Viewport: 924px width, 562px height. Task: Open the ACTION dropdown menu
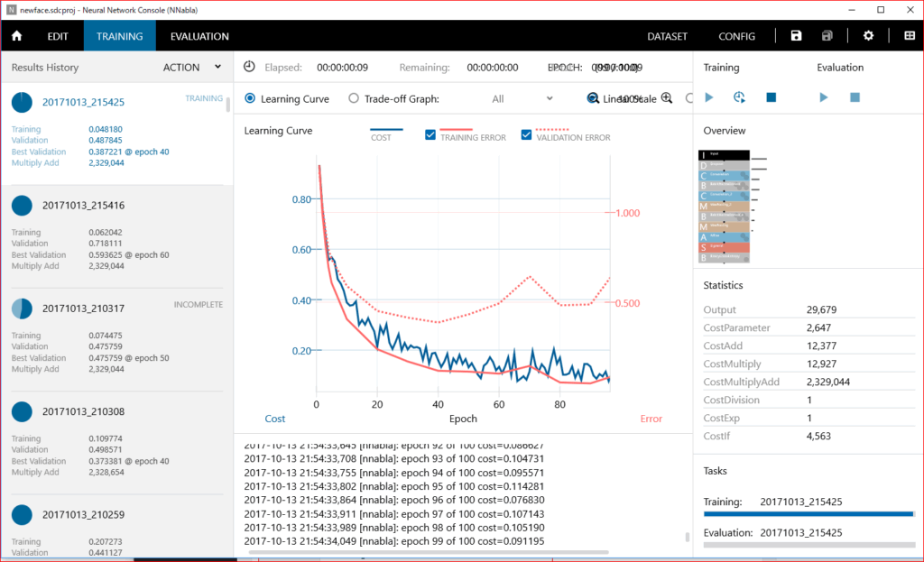point(192,67)
